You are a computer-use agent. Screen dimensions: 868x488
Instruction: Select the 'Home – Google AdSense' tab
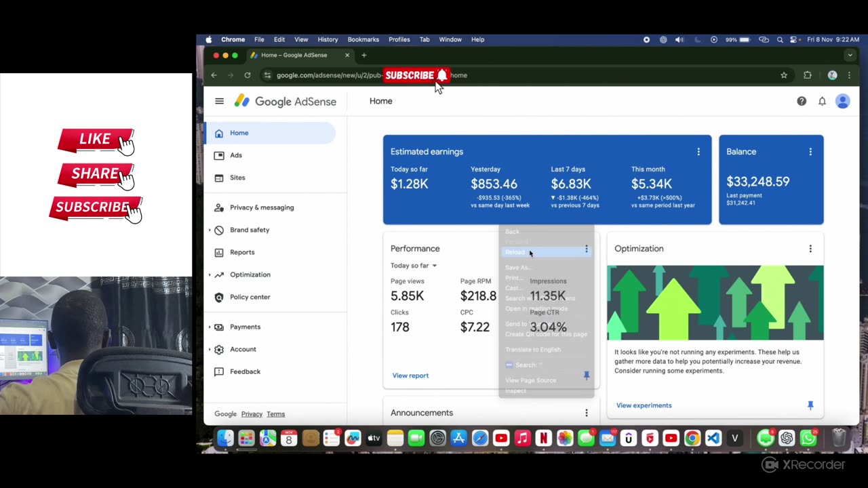300,55
